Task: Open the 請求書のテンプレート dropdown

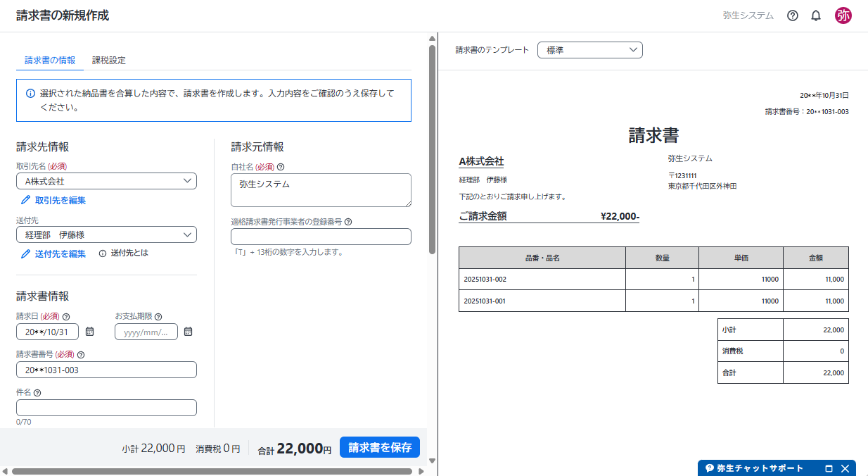Action: 589,50
